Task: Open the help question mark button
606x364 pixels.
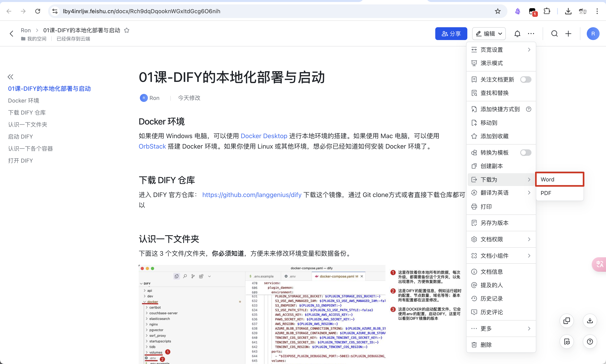Action: pos(590,341)
